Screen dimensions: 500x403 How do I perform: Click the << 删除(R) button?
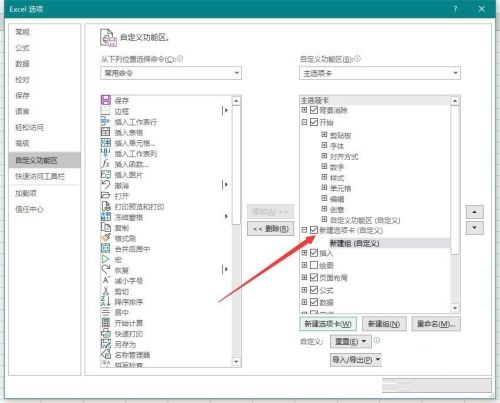point(270,229)
